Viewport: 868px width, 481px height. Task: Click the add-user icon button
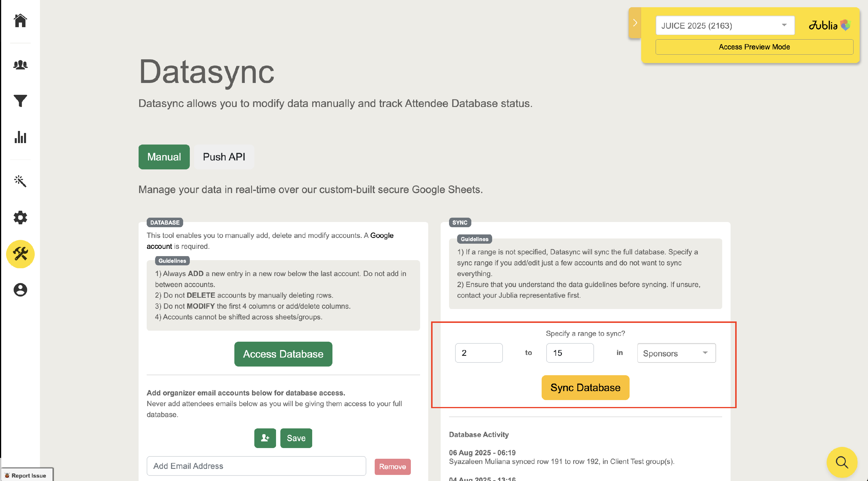click(x=265, y=438)
